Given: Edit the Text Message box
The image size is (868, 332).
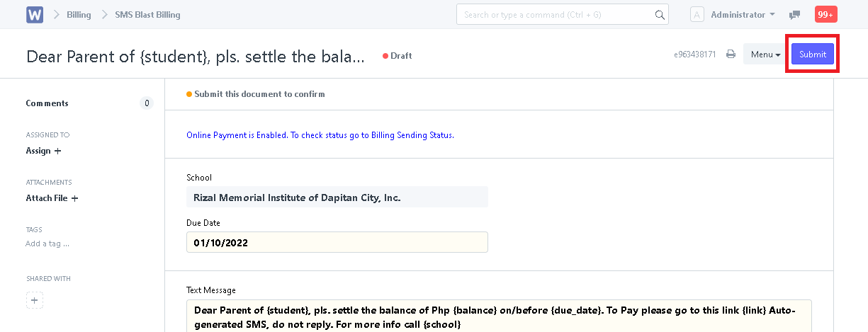Looking at the screenshot, I should (499, 316).
